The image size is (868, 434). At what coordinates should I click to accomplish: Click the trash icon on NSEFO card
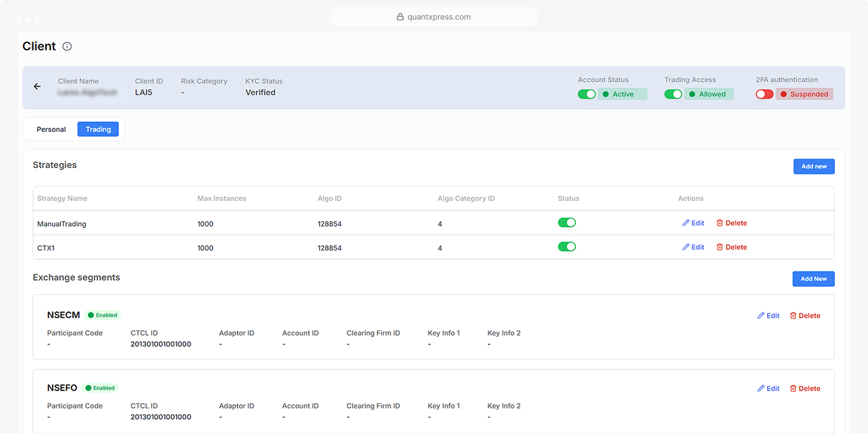pos(793,389)
